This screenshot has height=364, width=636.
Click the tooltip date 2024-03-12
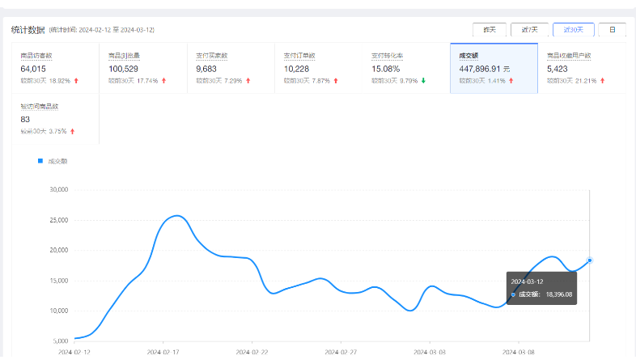click(527, 281)
